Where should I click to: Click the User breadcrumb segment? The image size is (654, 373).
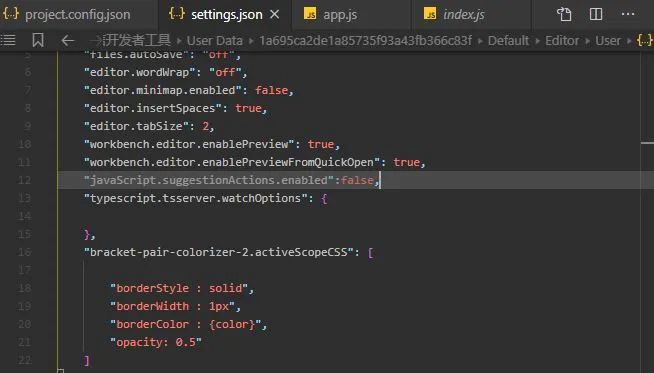point(608,40)
